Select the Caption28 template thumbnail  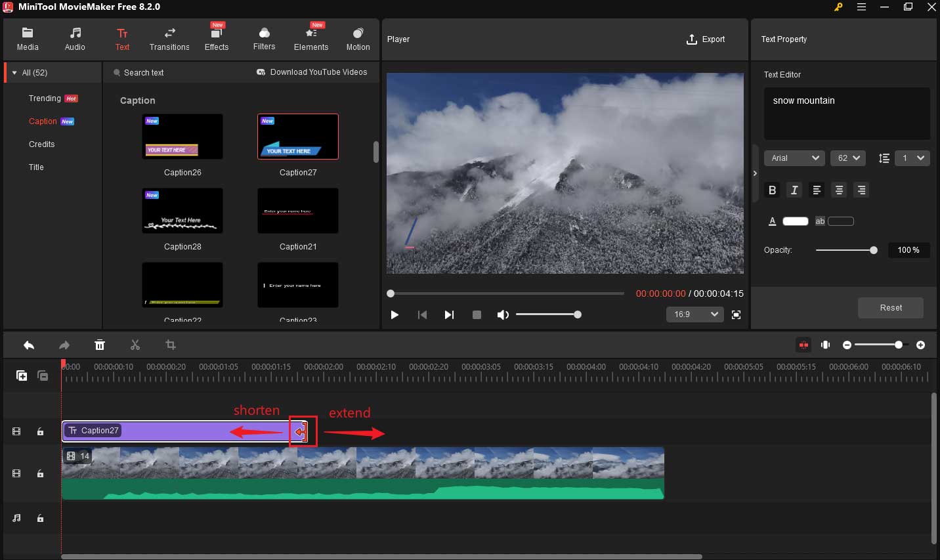point(182,211)
